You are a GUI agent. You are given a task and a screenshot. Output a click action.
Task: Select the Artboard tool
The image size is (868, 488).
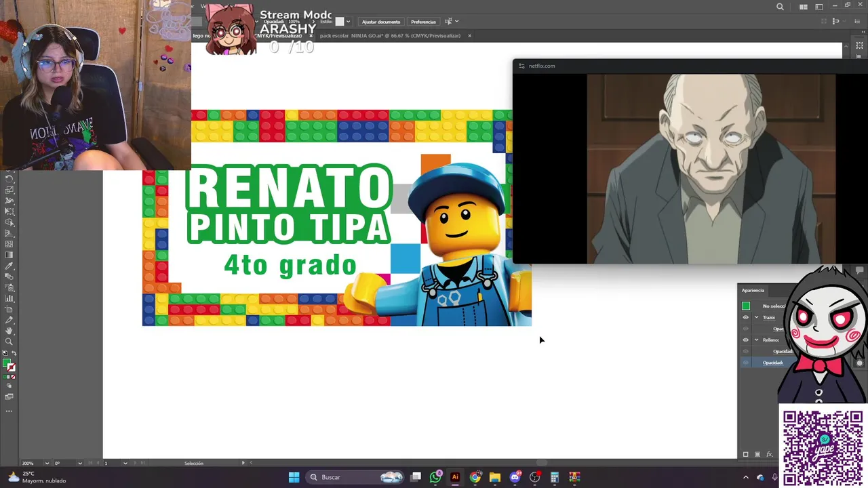tap(9, 309)
